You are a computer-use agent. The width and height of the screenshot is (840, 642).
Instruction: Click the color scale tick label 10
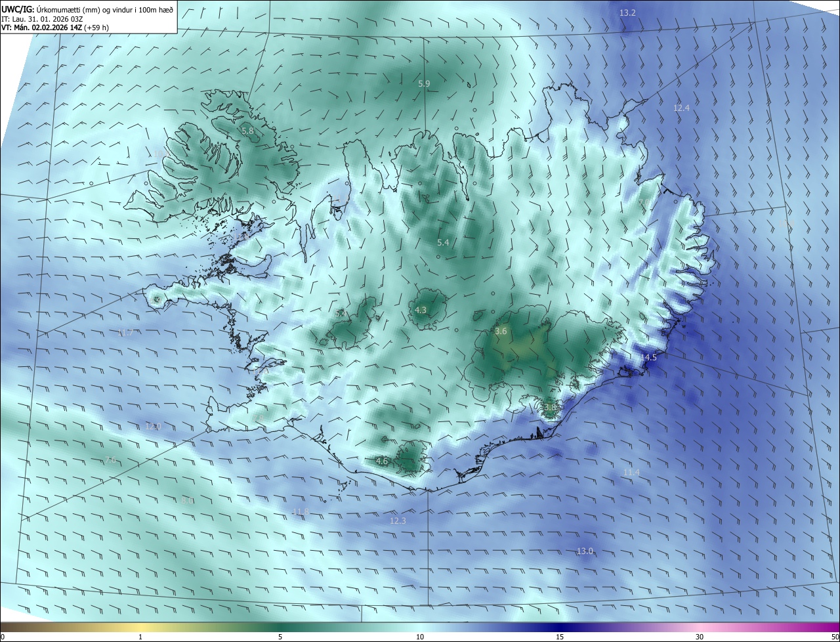point(420,637)
